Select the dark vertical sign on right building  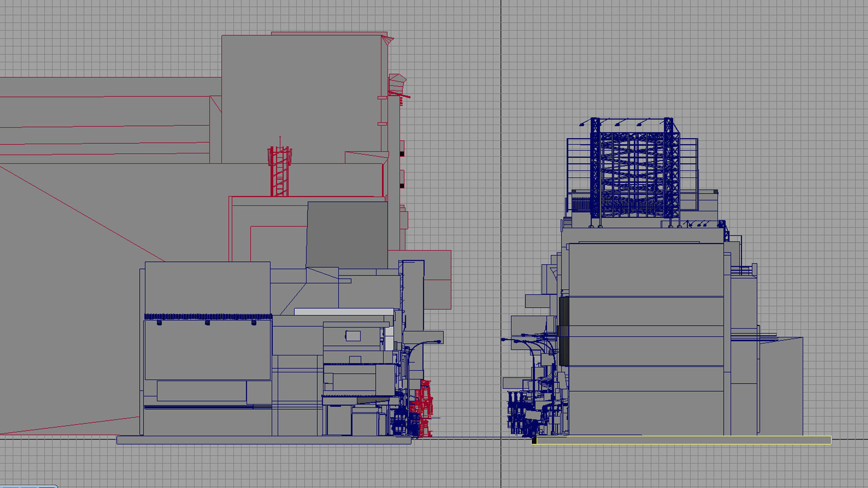(564, 332)
